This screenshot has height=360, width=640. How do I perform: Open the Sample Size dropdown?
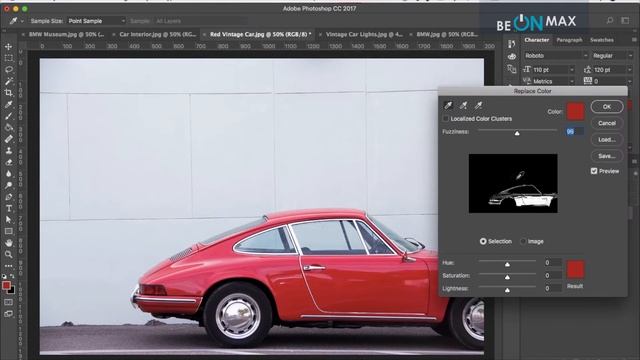[x=96, y=21]
